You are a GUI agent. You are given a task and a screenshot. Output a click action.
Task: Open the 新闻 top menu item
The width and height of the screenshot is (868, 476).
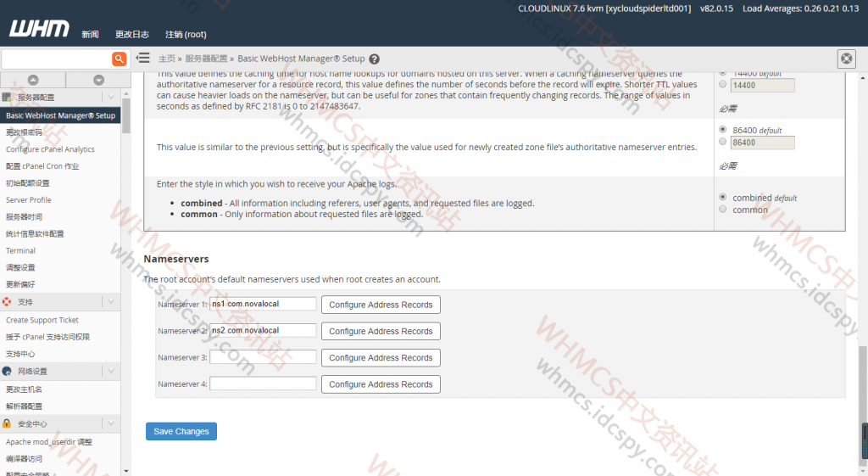coord(90,34)
